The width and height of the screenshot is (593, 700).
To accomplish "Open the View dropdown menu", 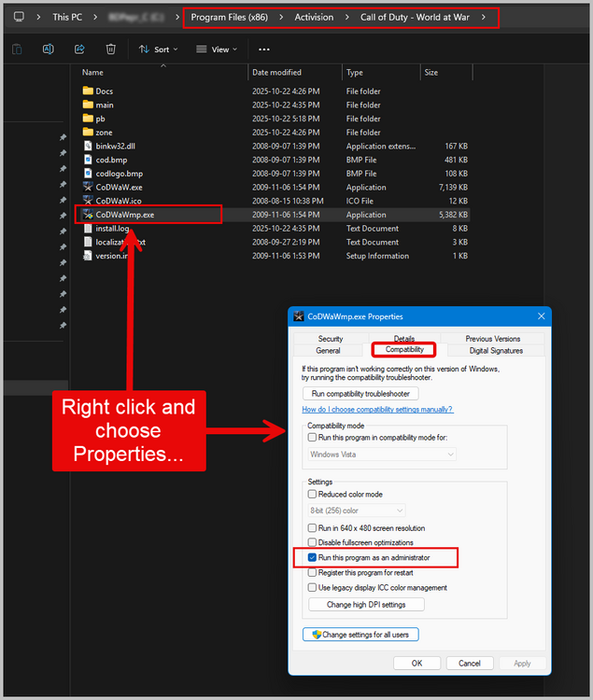I will (x=217, y=49).
